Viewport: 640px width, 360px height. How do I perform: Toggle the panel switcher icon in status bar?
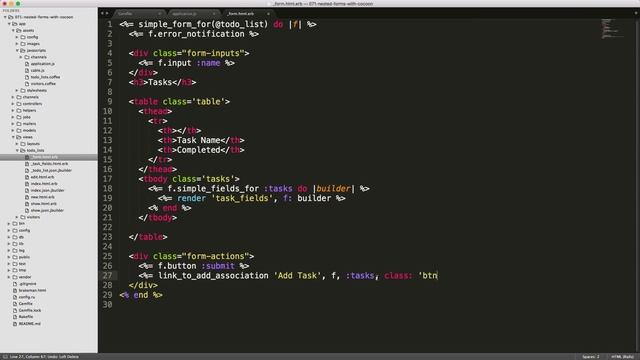coord(5,357)
